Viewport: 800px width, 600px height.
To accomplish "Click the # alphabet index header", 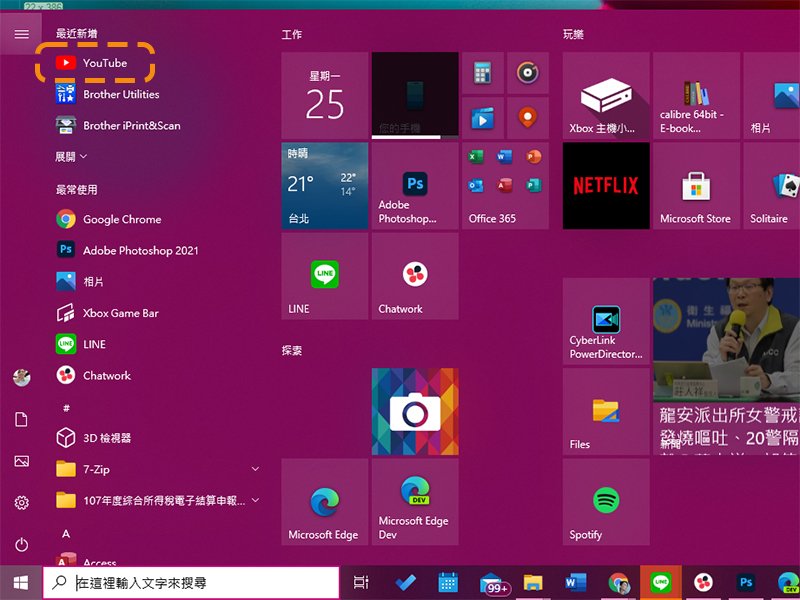I will 66,408.
